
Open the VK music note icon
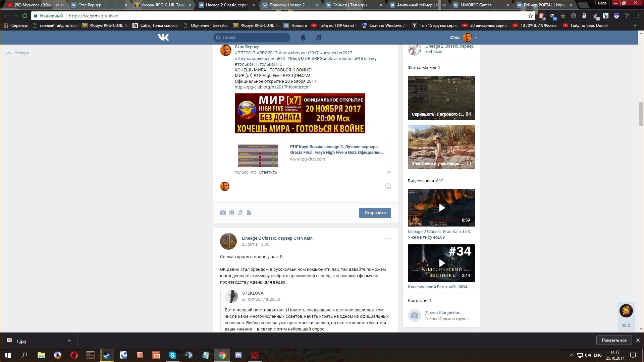pyautogui.click(x=319, y=38)
